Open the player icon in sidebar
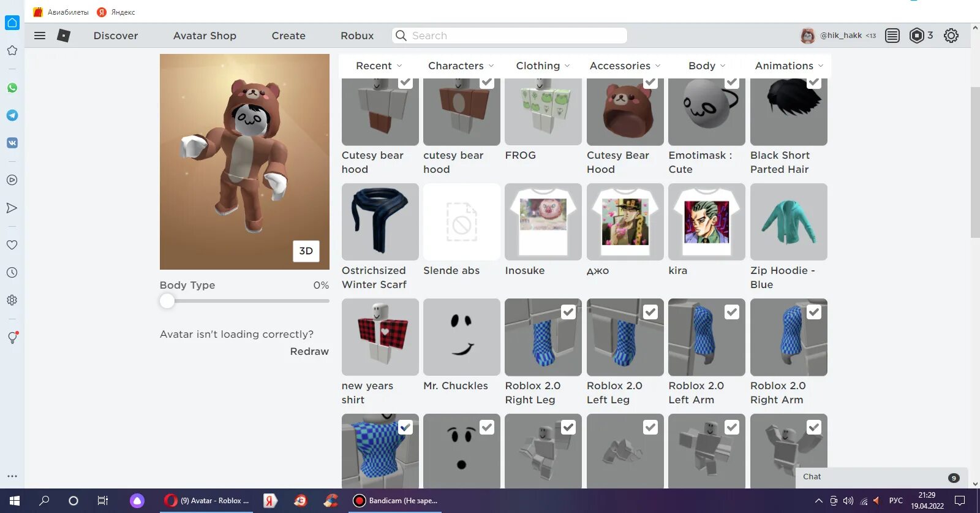Viewport: 980px width, 513px height. click(x=12, y=180)
